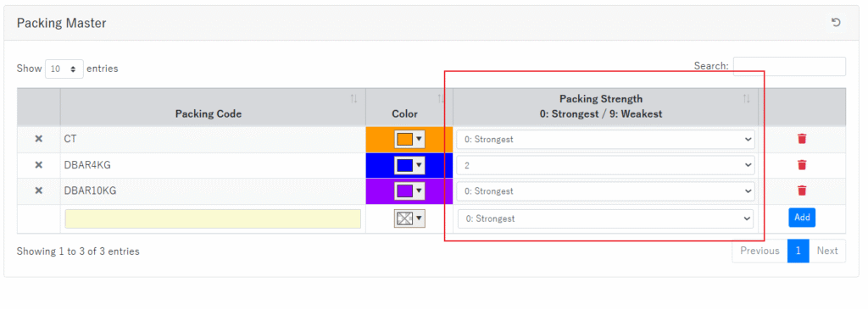The width and height of the screenshot is (868, 309).
Task: Delete the CT packing row with trash icon
Action: [802, 139]
